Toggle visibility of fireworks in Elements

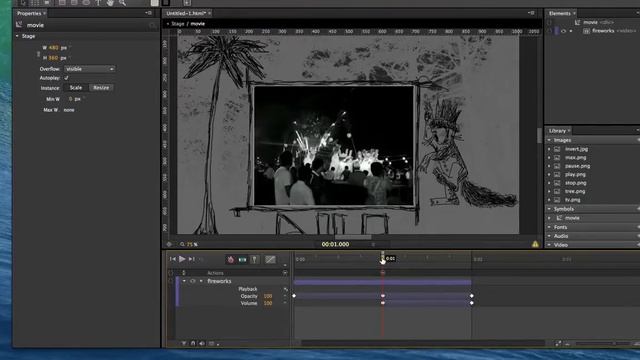click(564, 31)
